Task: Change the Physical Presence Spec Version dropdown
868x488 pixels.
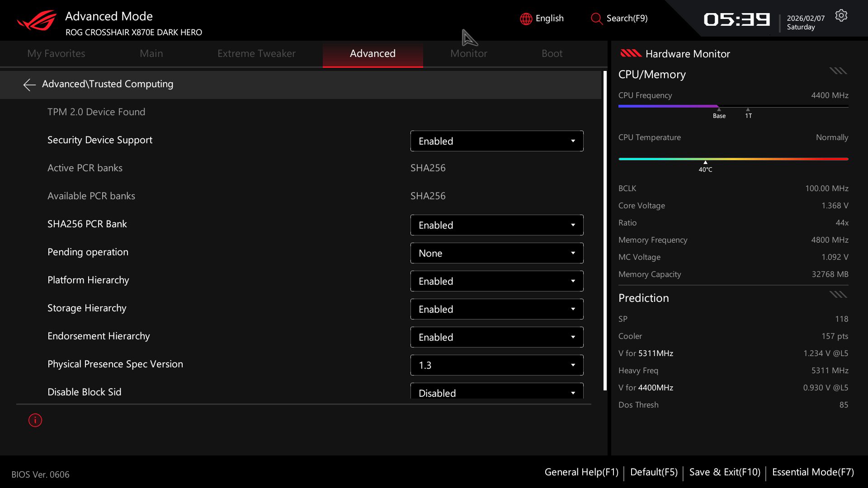Action: (496, 365)
